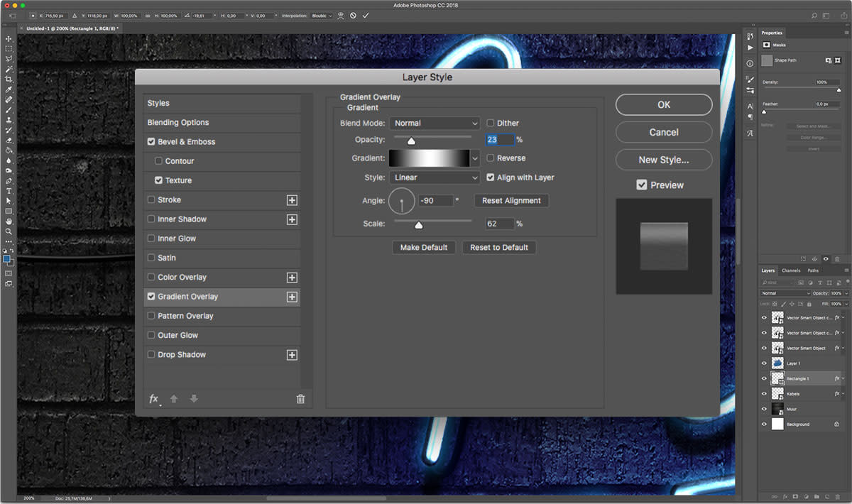
Task: Expand effects of Kabels layer
Action: point(843,393)
